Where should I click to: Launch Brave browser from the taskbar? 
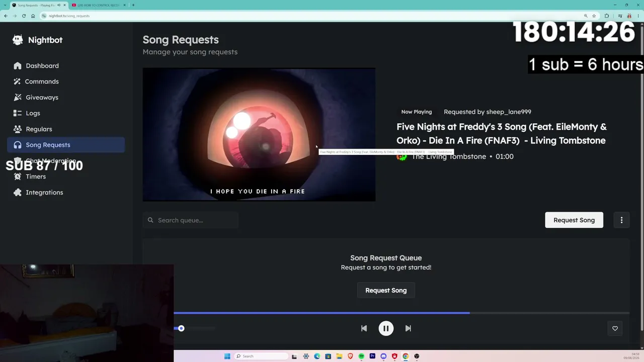pos(350,356)
